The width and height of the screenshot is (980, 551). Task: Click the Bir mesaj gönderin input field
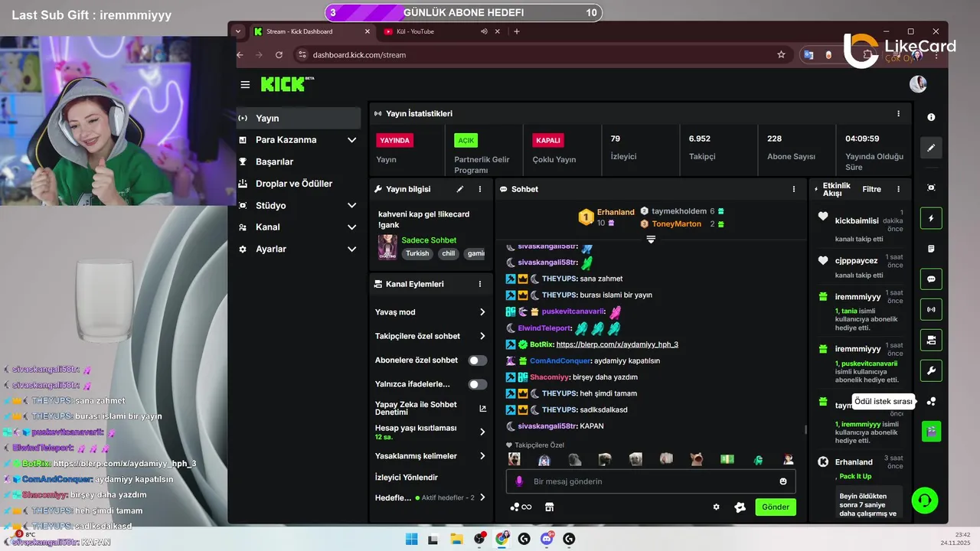coord(651,481)
